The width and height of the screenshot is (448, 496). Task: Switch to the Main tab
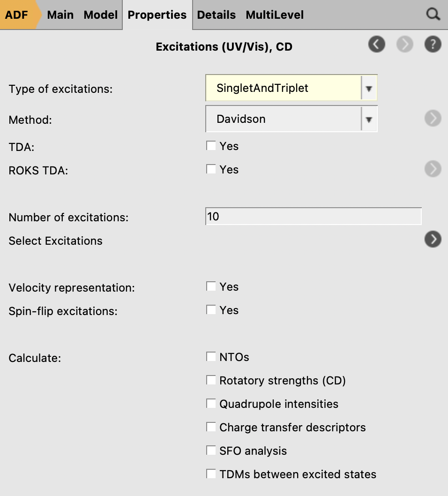click(60, 15)
